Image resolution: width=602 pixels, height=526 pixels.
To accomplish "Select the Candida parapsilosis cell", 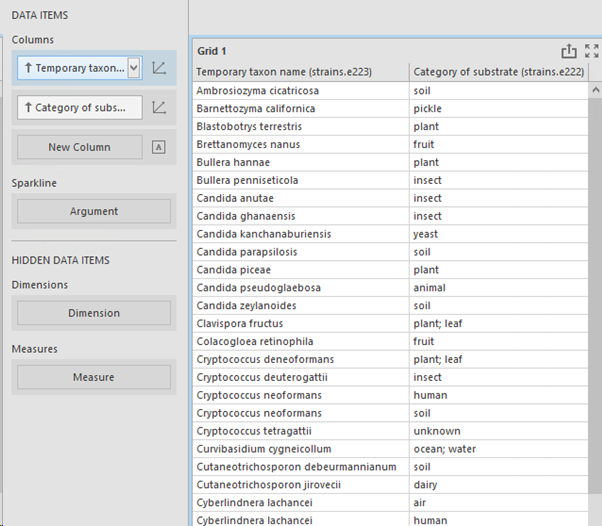I will (x=248, y=252).
